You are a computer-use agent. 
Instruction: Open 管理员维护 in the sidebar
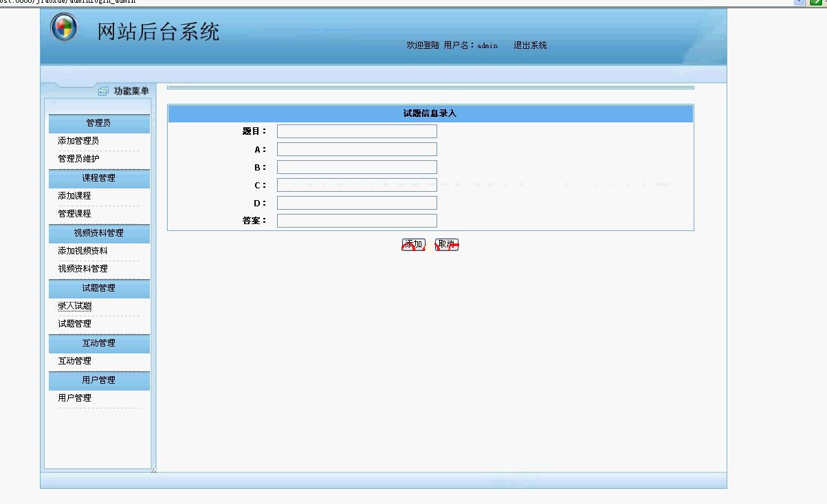click(x=78, y=159)
